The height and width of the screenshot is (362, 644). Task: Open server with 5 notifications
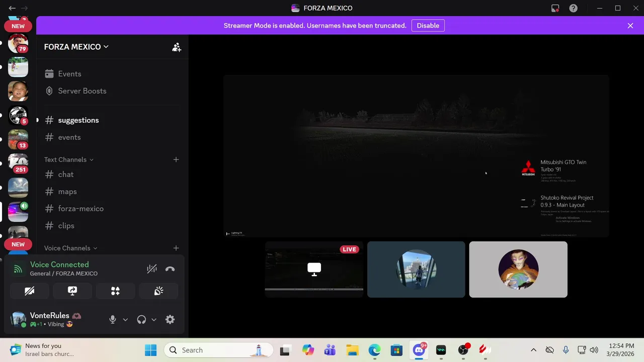click(18, 116)
